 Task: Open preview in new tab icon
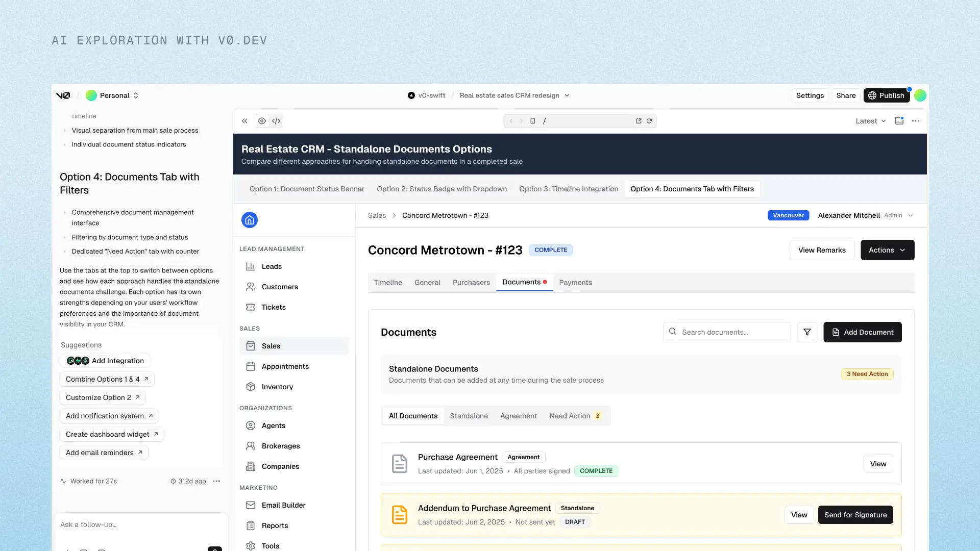point(639,121)
